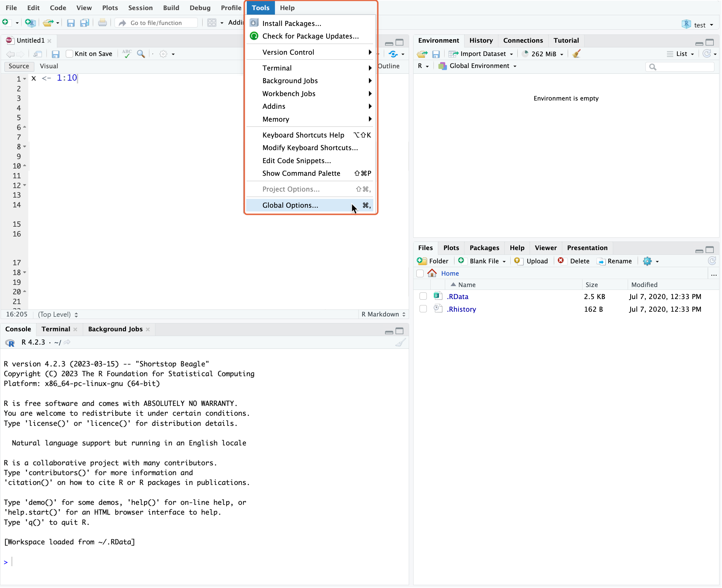Select Global Options menu entry
722x588 pixels.
point(290,205)
